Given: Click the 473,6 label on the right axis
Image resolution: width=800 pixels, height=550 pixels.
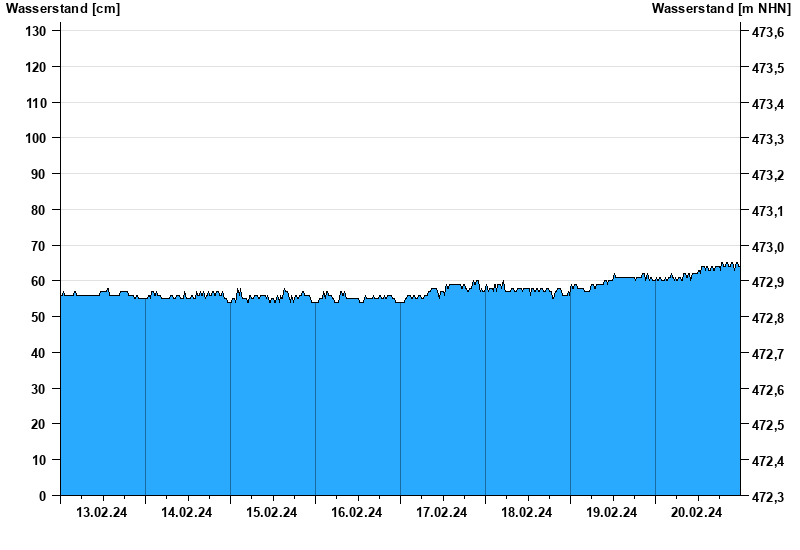Looking at the screenshot, I should [768, 33].
